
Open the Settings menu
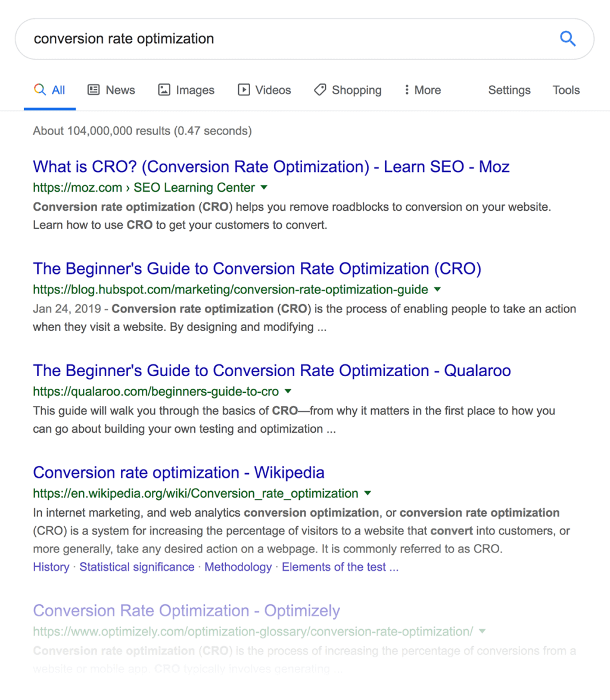click(509, 90)
